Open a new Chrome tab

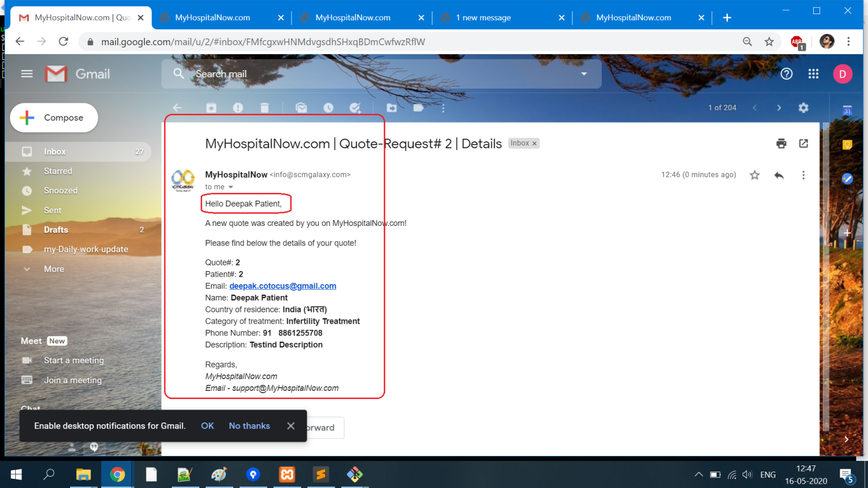point(727,18)
